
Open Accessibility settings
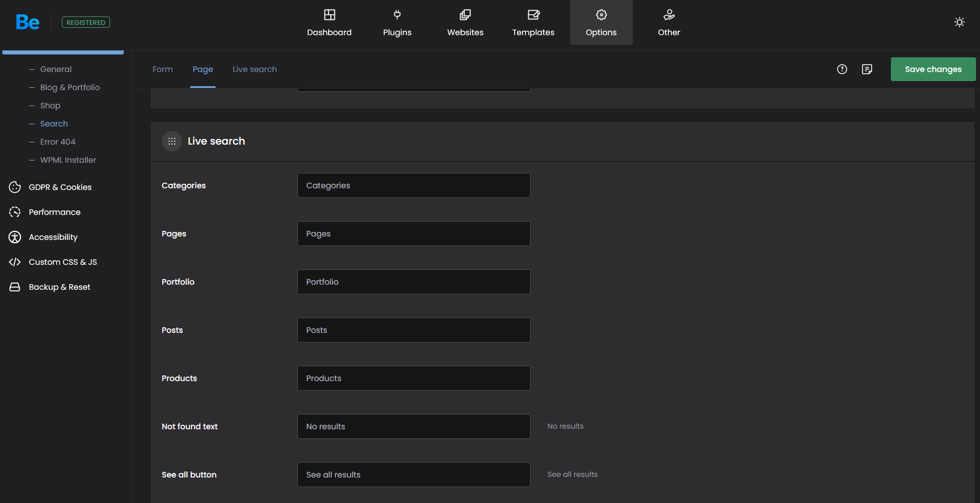pos(53,237)
